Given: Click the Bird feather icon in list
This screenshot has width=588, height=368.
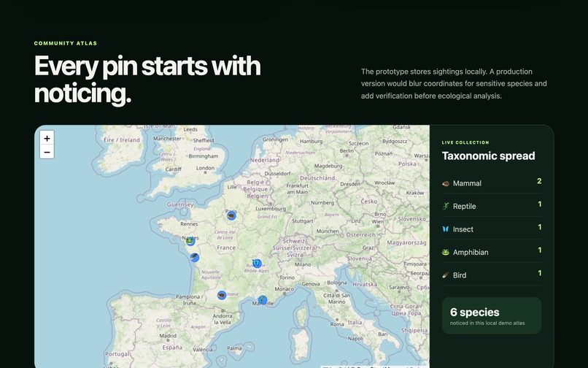Looking at the screenshot, I should point(446,275).
